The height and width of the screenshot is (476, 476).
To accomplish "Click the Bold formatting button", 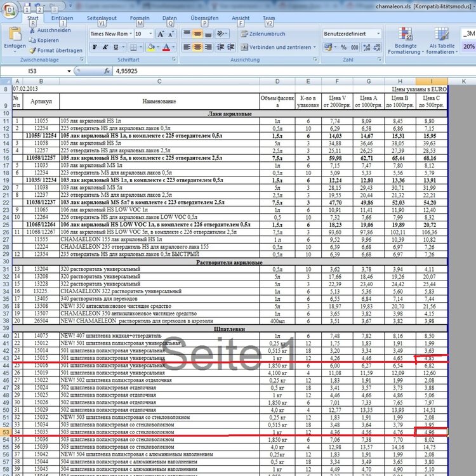I will pyautogui.click(x=95, y=47).
